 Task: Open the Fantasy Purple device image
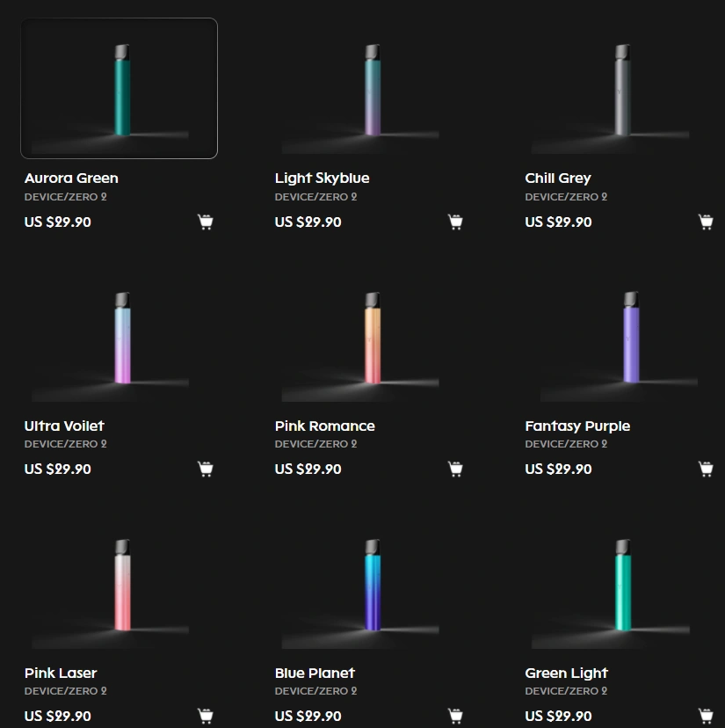620,336
